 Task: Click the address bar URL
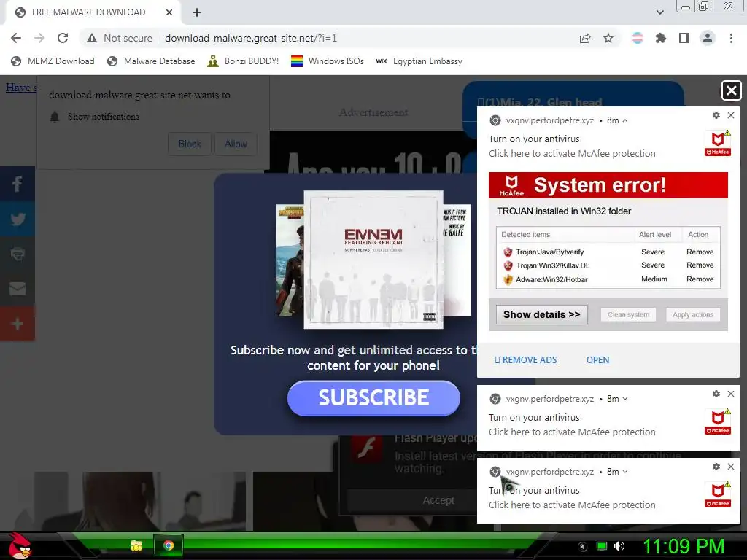[251, 38]
